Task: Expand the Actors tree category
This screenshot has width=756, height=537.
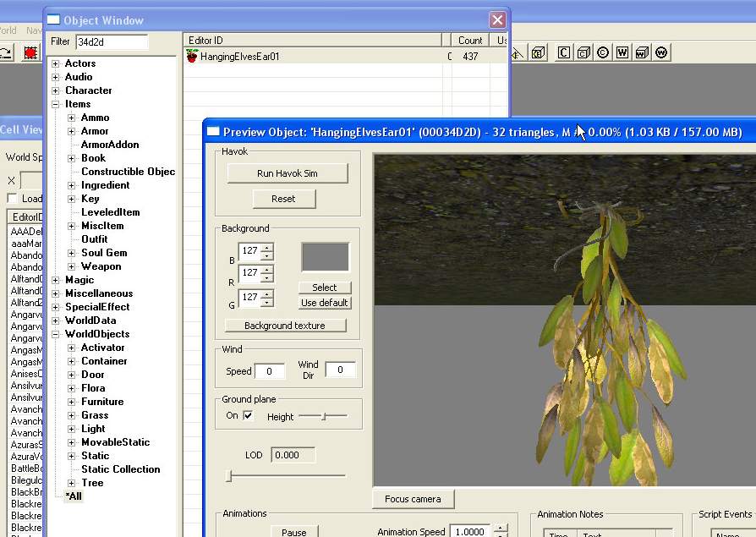Action: pos(56,63)
